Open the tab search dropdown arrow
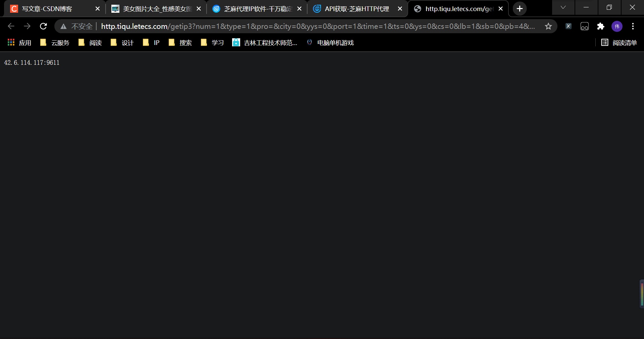This screenshot has width=644, height=339. click(x=563, y=7)
